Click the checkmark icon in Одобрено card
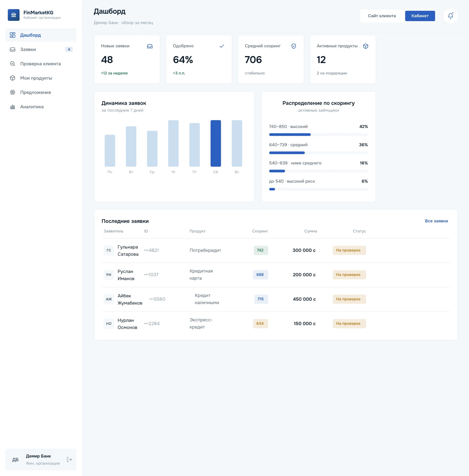The image size is (469, 476). (x=222, y=46)
